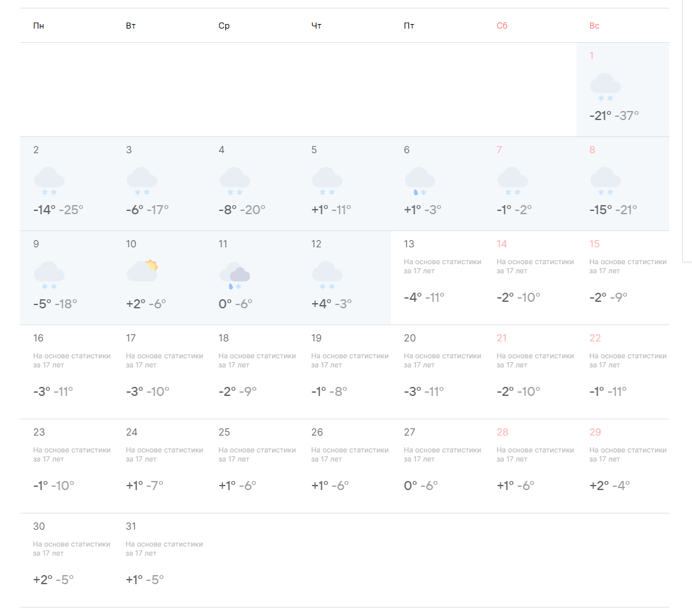Click the -2° -10° temperature on day 14

[x=518, y=297]
